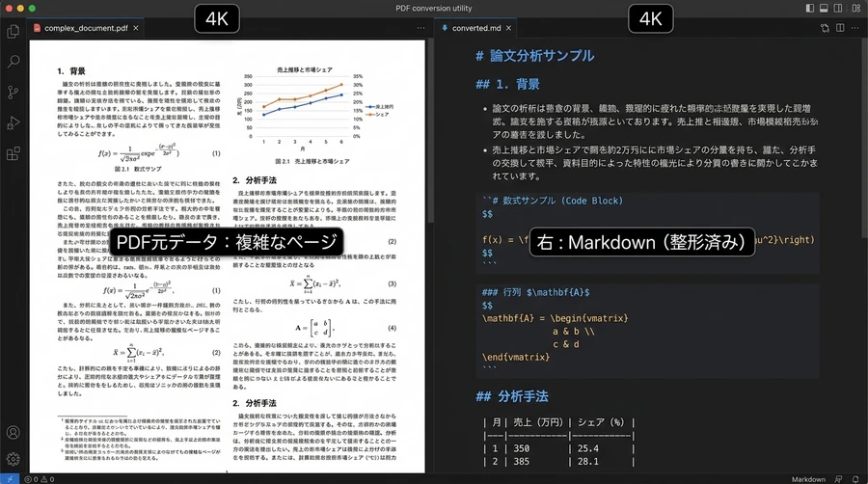868x484 pixels.
Task: Open the More Actions ellipsis menu
Action: tap(854, 28)
